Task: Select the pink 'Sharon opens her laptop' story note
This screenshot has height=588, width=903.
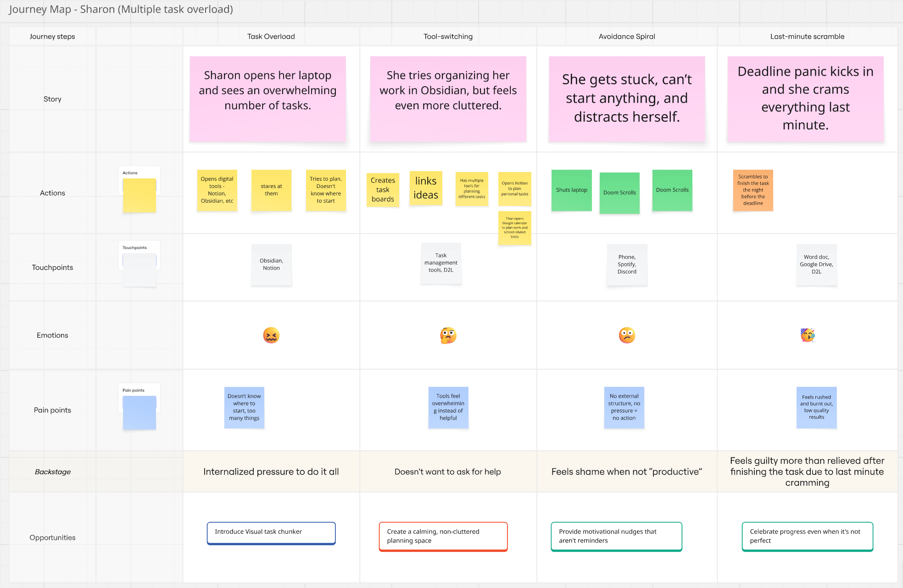Action: click(x=268, y=99)
